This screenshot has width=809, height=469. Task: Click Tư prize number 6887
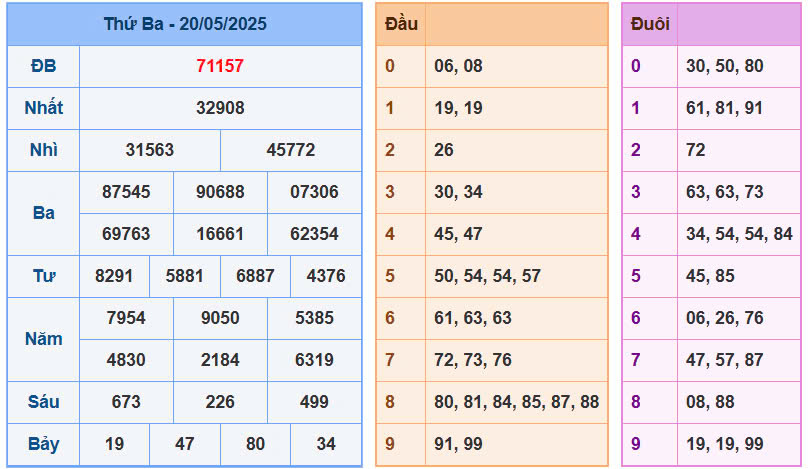255,276
